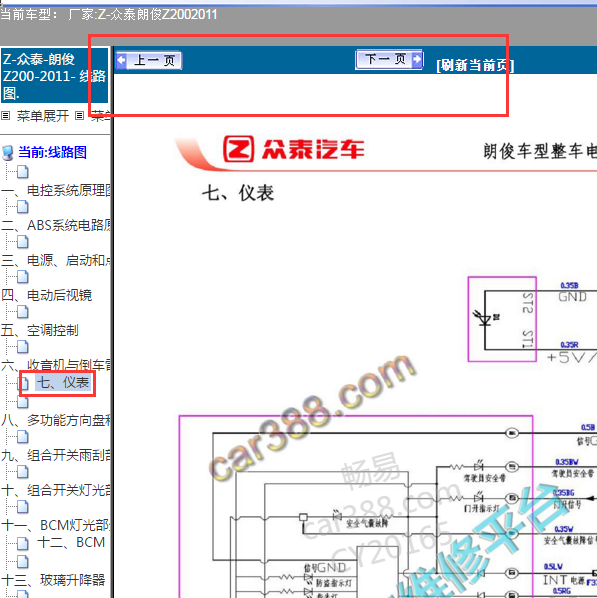Click the 众泰汽车 logo in the document

coord(294,149)
